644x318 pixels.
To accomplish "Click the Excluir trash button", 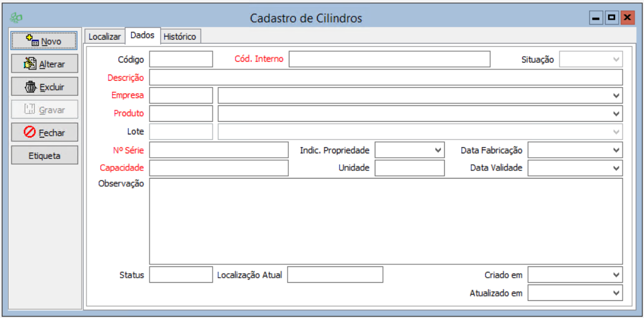I will [x=44, y=87].
